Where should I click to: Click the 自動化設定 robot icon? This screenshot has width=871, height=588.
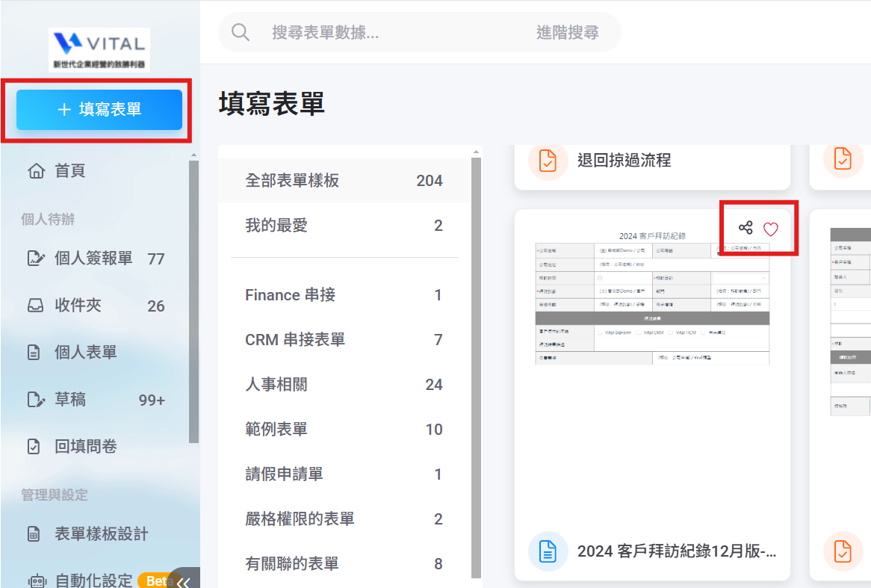tap(35, 580)
